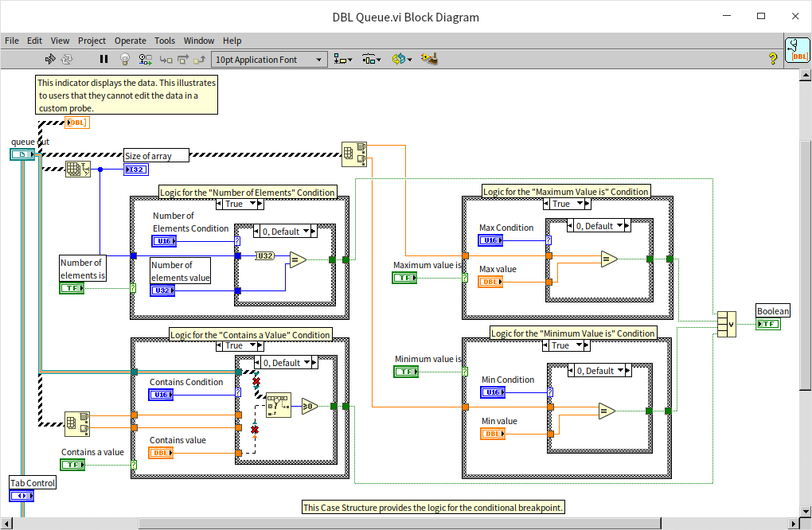This screenshot has height=530, width=812.
Task: Click next-case arrow on Number of Elements case
Action: [x=260, y=204]
